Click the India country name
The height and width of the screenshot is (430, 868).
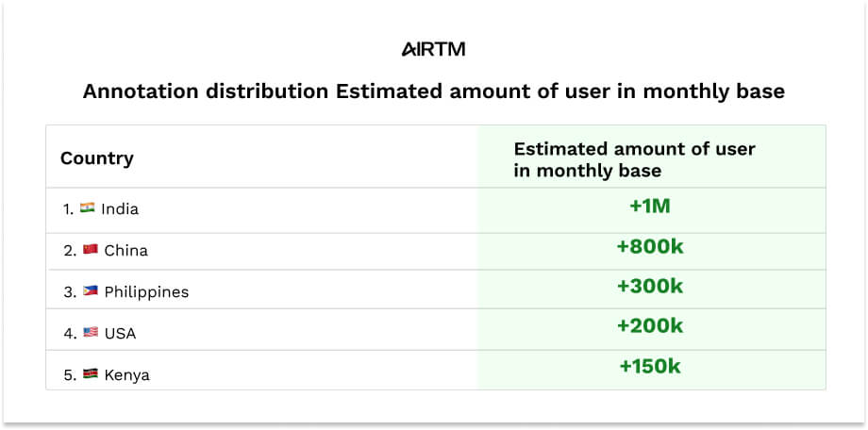point(120,209)
